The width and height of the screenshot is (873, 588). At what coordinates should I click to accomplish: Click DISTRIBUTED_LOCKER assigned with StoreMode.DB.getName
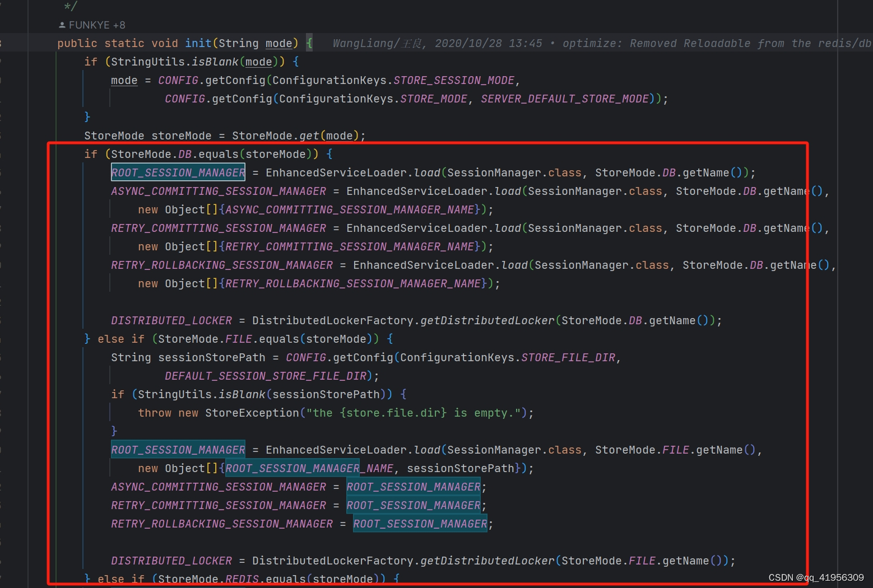tap(171, 320)
